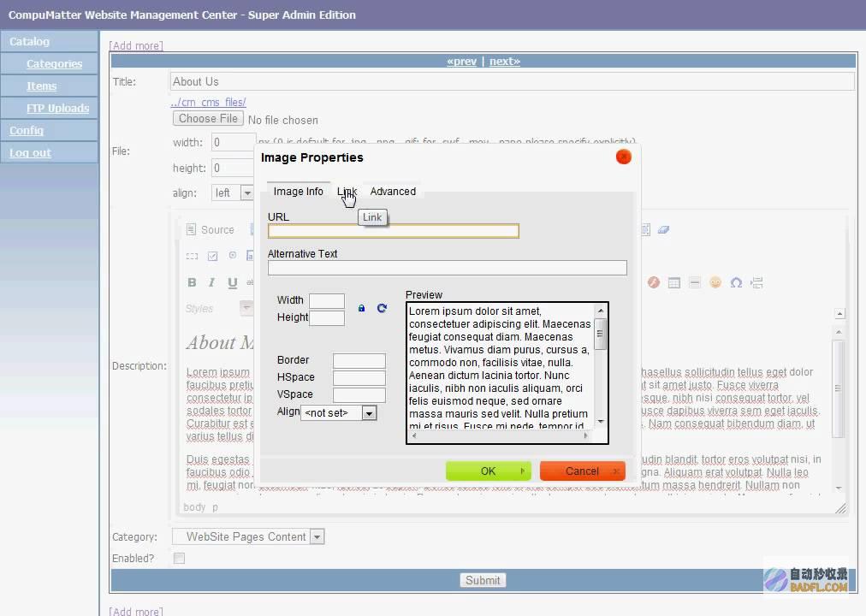Click the preview horizontal scrollbar
The height and width of the screenshot is (616, 866).
500,435
